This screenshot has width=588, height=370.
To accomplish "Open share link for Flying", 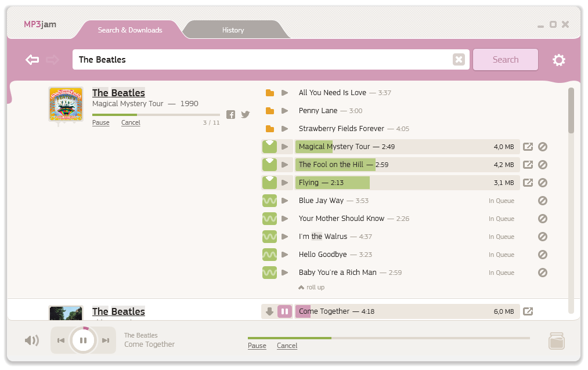I will (x=528, y=183).
